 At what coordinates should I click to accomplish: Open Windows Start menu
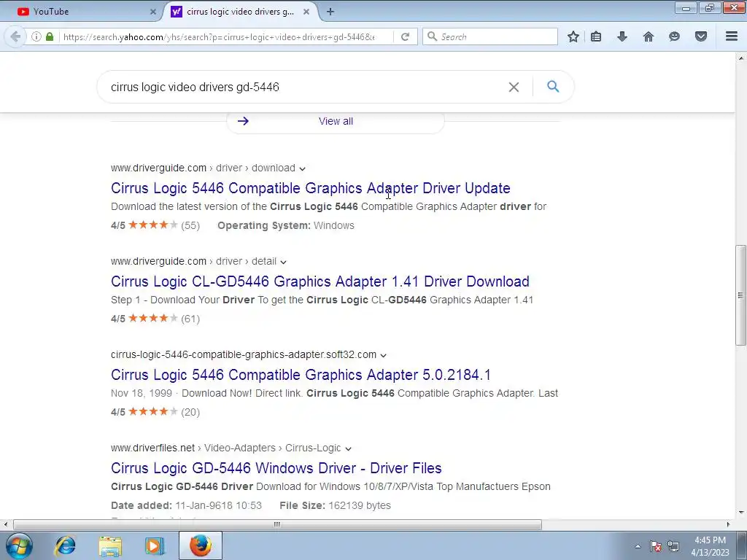pyautogui.click(x=18, y=545)
